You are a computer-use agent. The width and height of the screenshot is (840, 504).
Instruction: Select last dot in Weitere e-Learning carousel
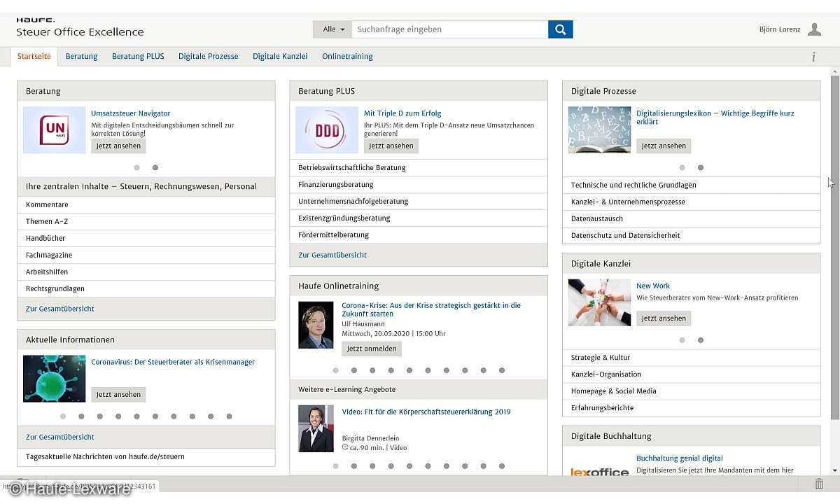pyautogui.click(x=502, y=466)
